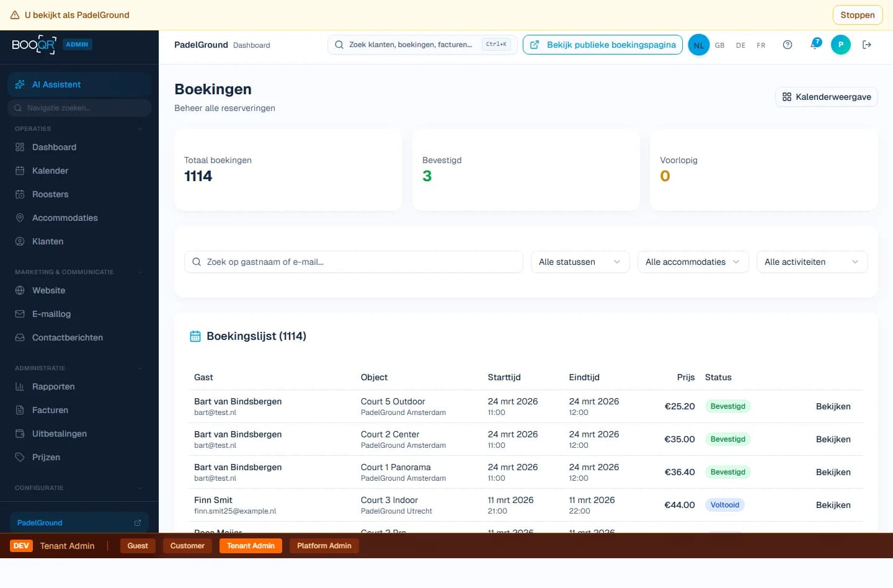Open Accommodaties from the sidebar
Image resolution: width=893 pixels, height=588 pixels.
[x=64, y=218]
